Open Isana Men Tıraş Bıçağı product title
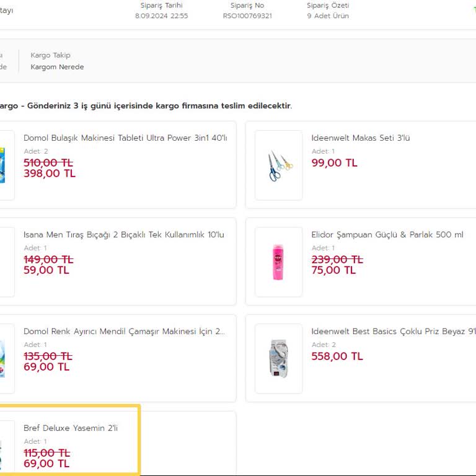This screenshot has width=476, height=476. coord(124,234)
